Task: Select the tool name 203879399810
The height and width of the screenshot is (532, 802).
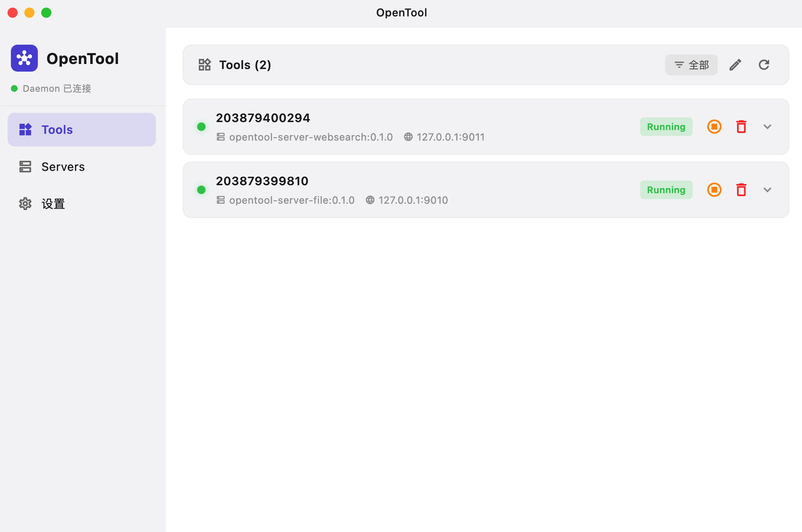Action: 262,181
